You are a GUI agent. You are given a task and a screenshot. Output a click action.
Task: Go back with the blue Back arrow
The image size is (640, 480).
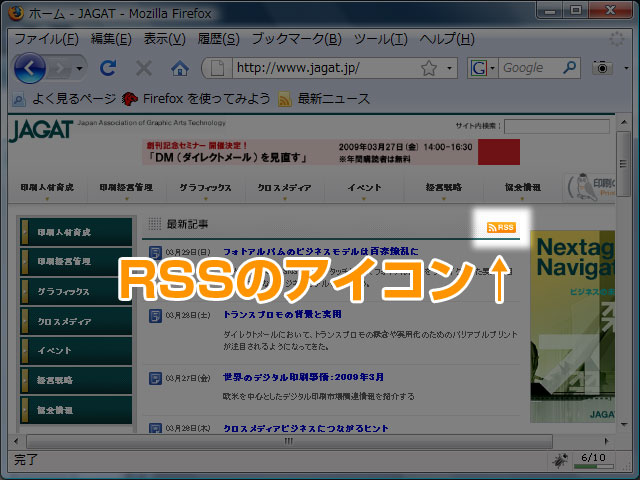point(29,68)
